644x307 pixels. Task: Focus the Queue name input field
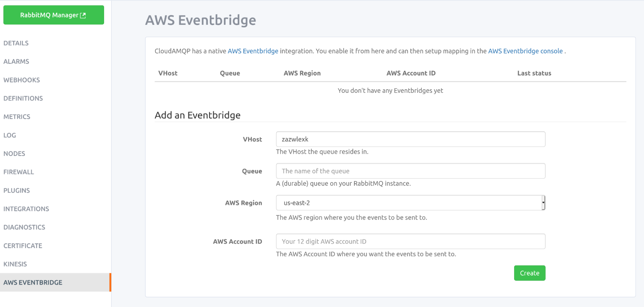[x=410, y=171]
